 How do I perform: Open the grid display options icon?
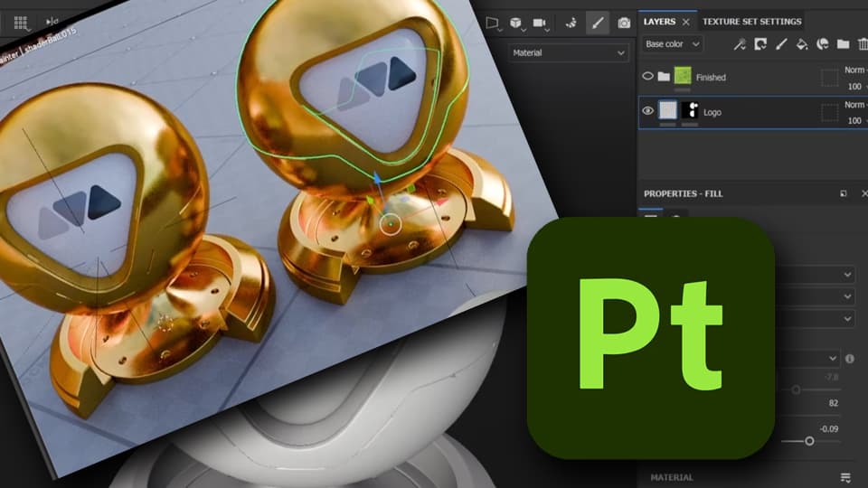tap(21, 22)
